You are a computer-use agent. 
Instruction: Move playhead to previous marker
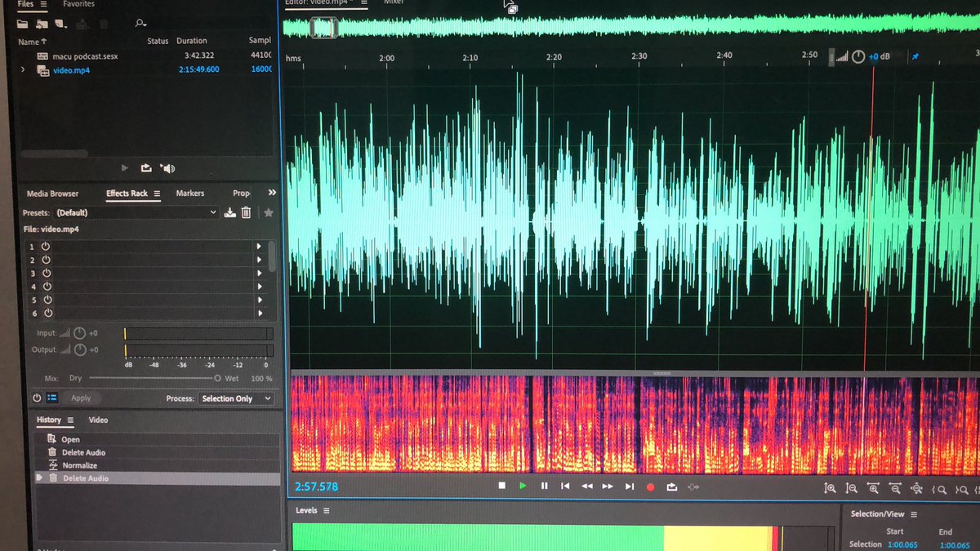pyautogui.click(x=565, y=486)
